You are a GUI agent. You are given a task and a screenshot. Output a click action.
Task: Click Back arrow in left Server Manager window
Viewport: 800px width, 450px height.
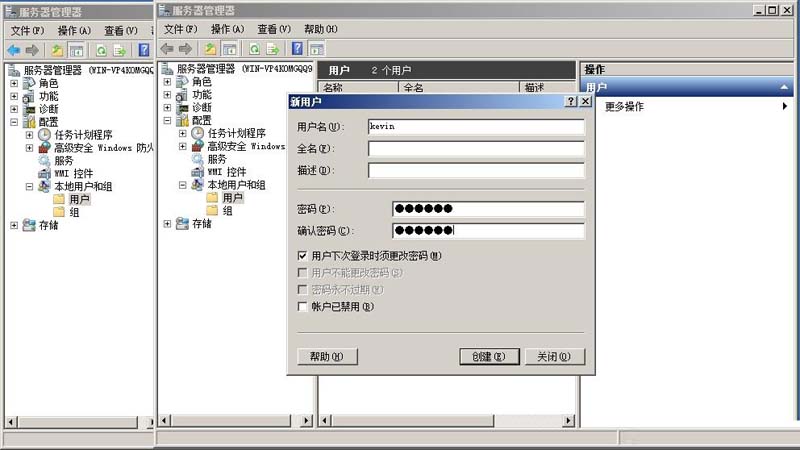[14, 50]
